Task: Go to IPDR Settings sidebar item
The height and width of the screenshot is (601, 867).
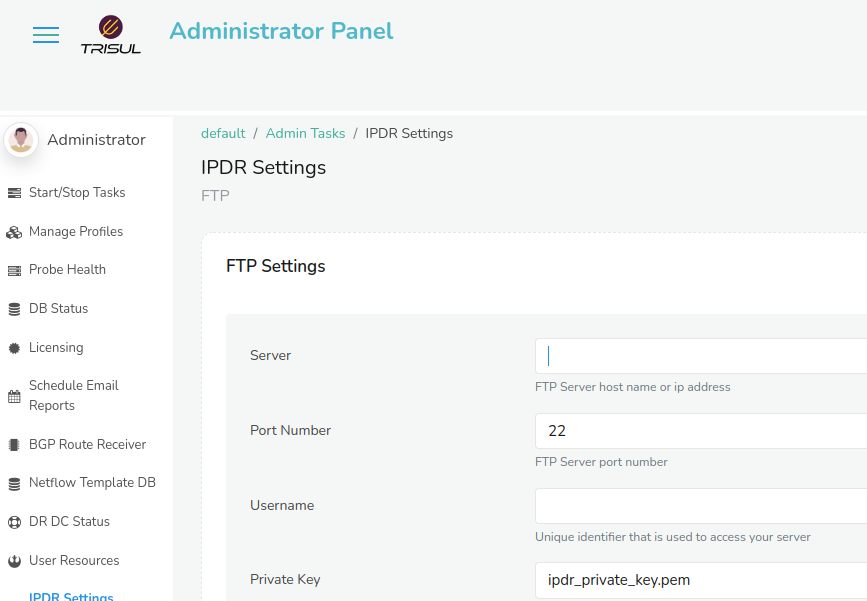Action: click(71, 597)
